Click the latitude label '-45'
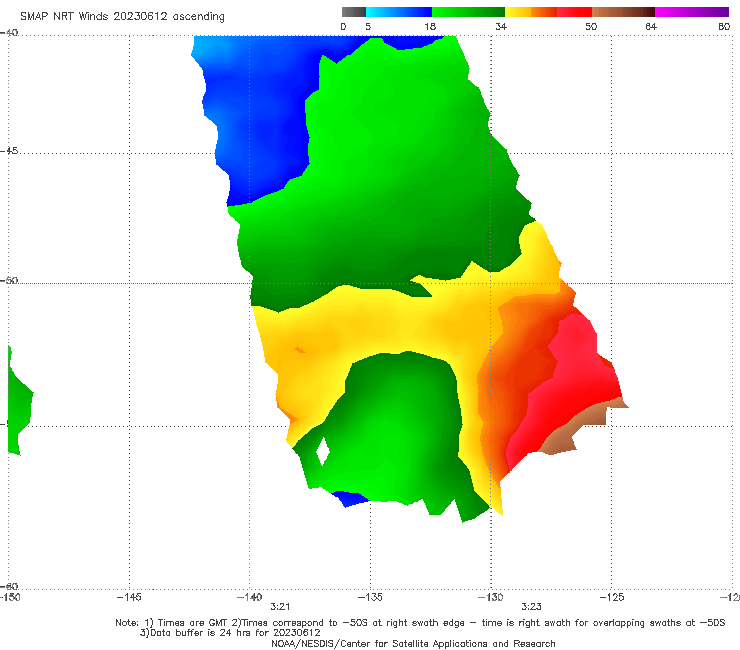 coord(9,151)
